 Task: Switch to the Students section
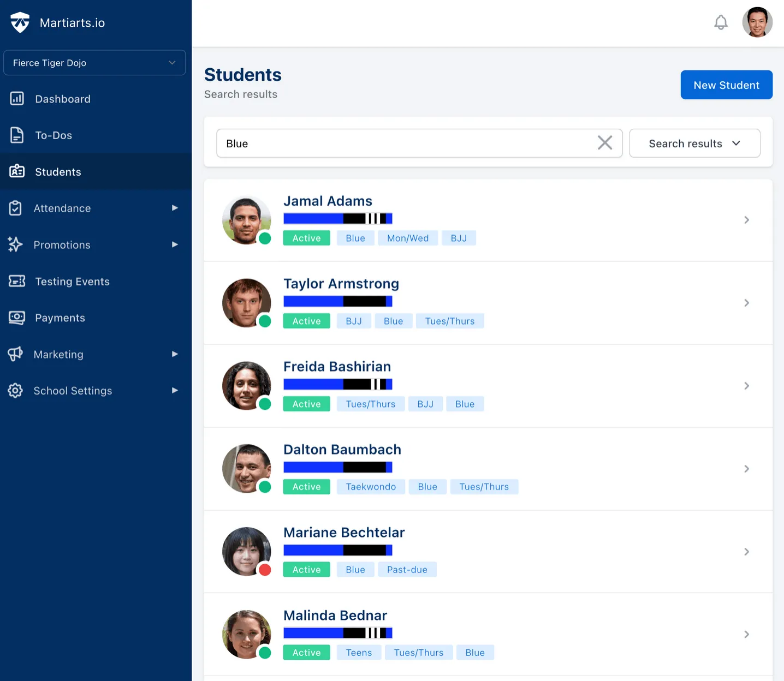click(x=58, y=171)
